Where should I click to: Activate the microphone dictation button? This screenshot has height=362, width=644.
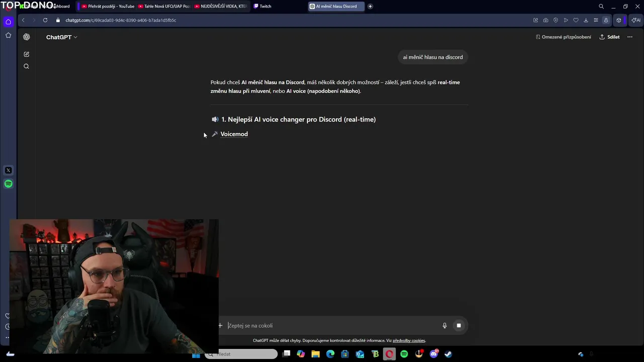444,325
